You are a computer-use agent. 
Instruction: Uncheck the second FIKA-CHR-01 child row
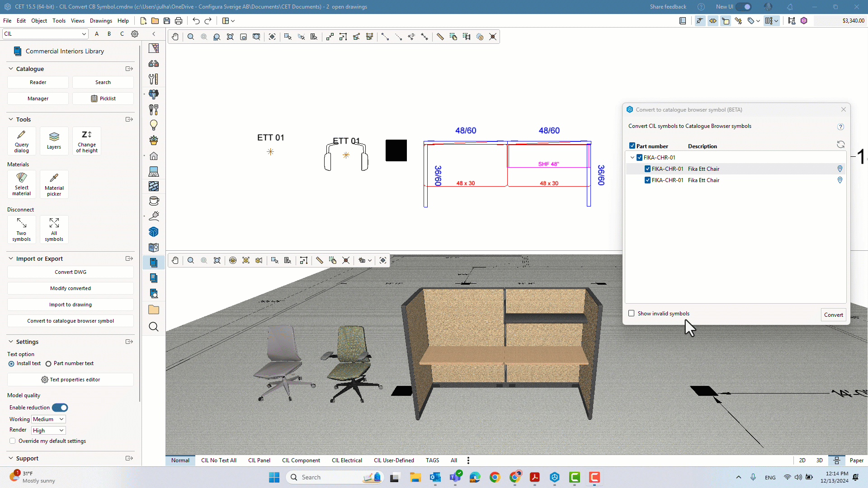point(648,180)
